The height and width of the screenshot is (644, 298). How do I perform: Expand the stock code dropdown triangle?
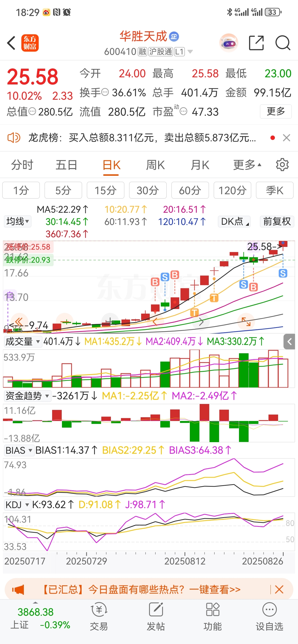(x=190, y=52)
